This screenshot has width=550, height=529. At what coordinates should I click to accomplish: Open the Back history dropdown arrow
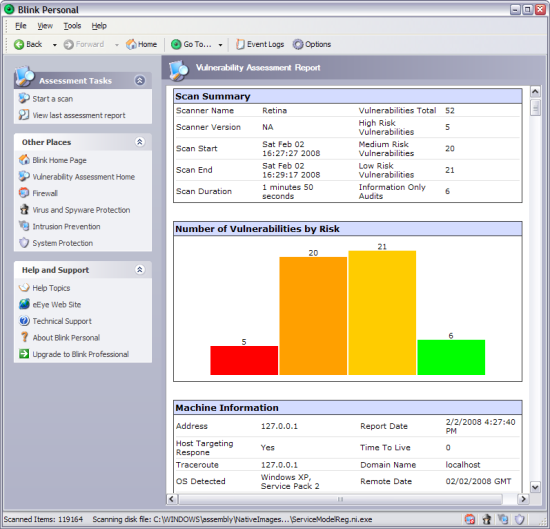point(54,45)
